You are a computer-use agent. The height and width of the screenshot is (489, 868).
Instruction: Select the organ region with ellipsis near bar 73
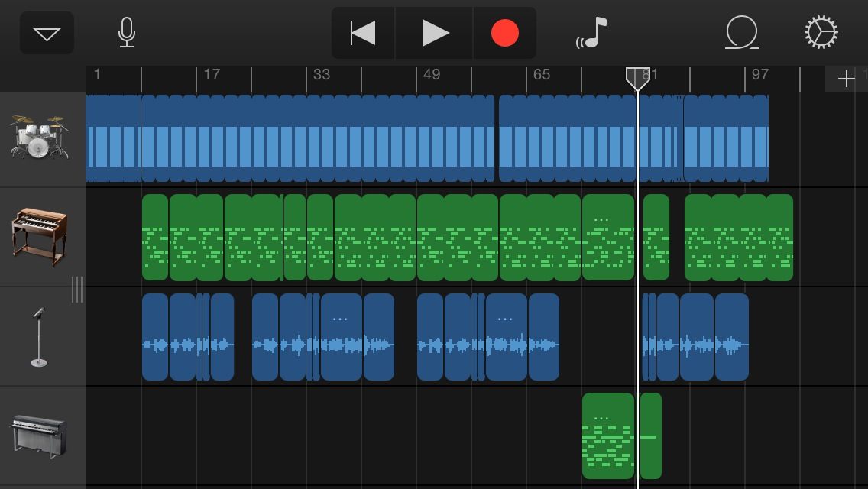pos(607,237)
